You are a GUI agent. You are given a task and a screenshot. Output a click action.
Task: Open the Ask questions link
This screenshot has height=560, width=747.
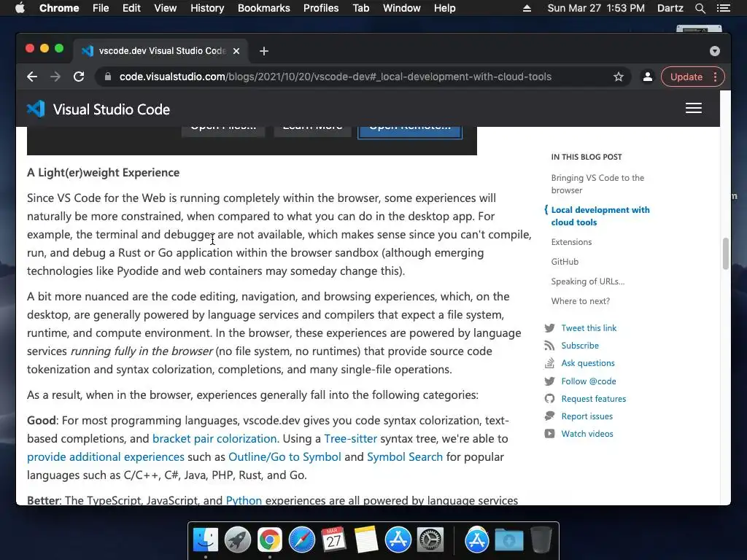588,363
